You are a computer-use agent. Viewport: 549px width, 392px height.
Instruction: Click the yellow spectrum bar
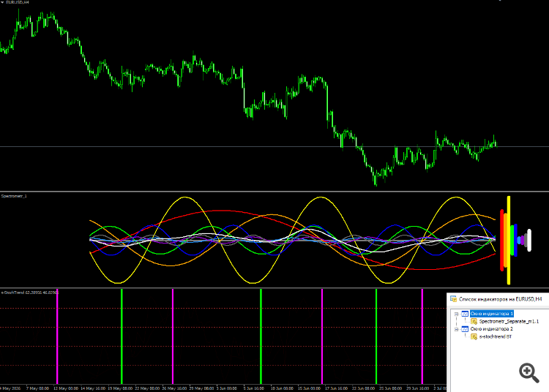click(509, 240)
